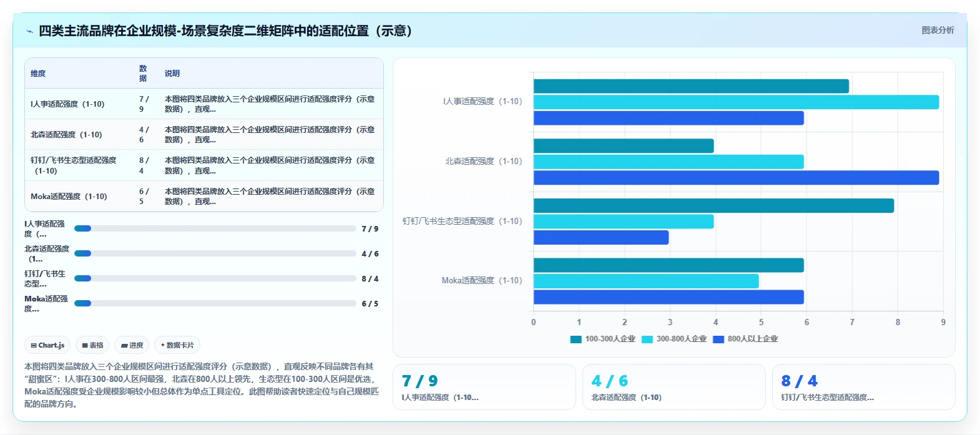Click I人事 blue 800人以上 bar in chart

669,118
